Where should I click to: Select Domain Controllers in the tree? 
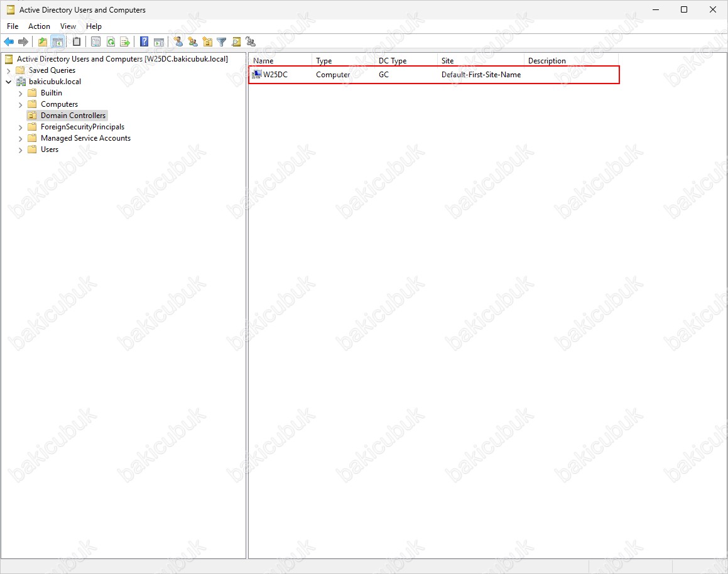[73, 116]
